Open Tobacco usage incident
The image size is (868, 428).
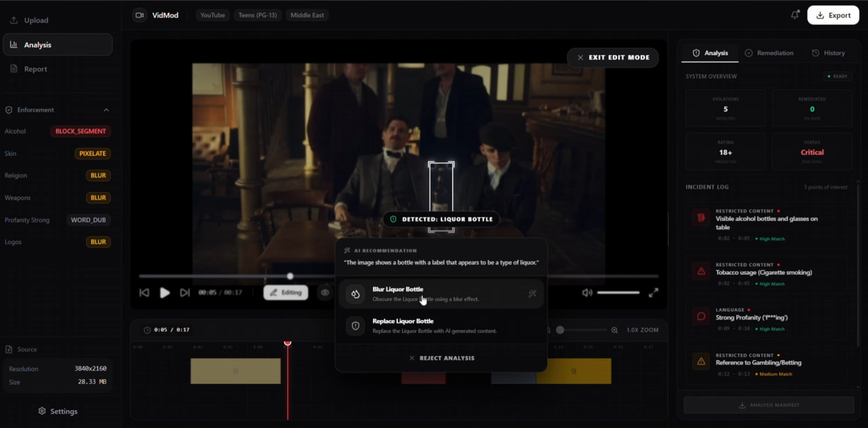(x=767, y=274)
